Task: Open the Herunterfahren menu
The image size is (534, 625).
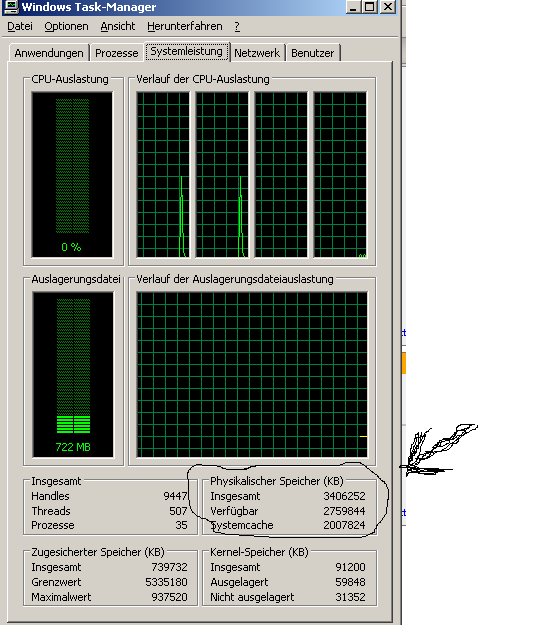Action: click(x=185, y=26)
